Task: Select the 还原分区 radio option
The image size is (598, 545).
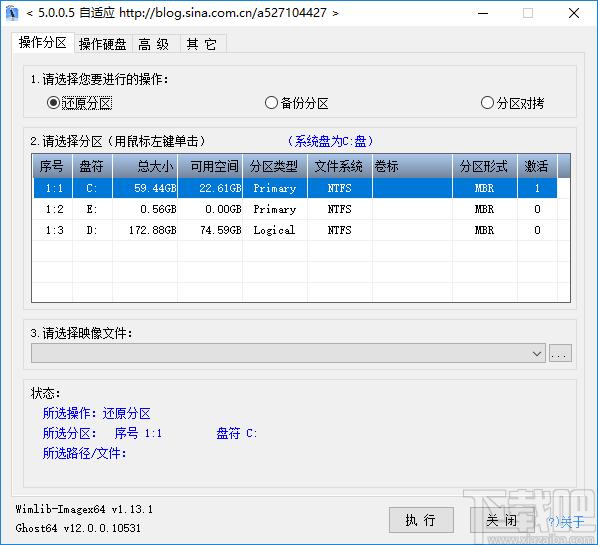Action: tap(79, 103)
